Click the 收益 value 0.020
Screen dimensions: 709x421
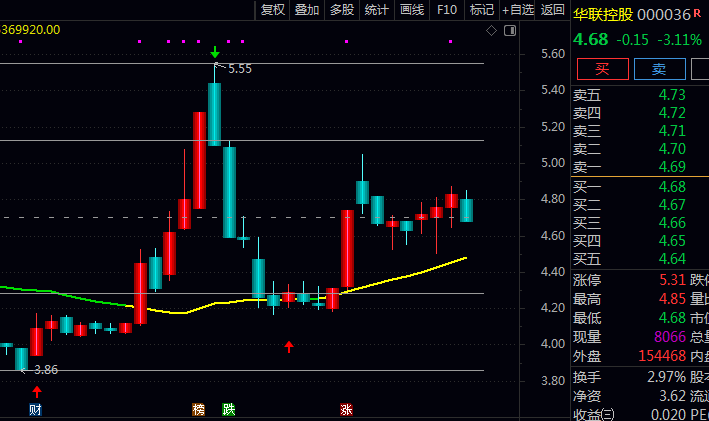tap(668, 415)
